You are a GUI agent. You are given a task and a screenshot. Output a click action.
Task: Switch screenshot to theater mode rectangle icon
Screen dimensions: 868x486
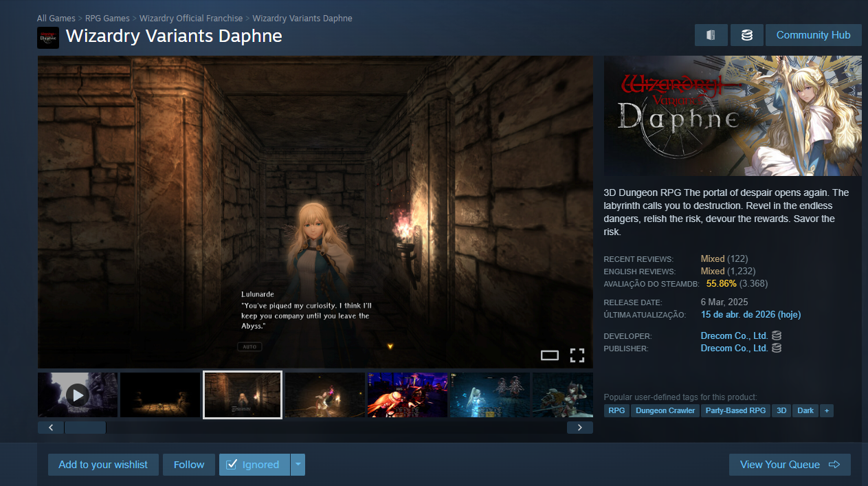550,355
